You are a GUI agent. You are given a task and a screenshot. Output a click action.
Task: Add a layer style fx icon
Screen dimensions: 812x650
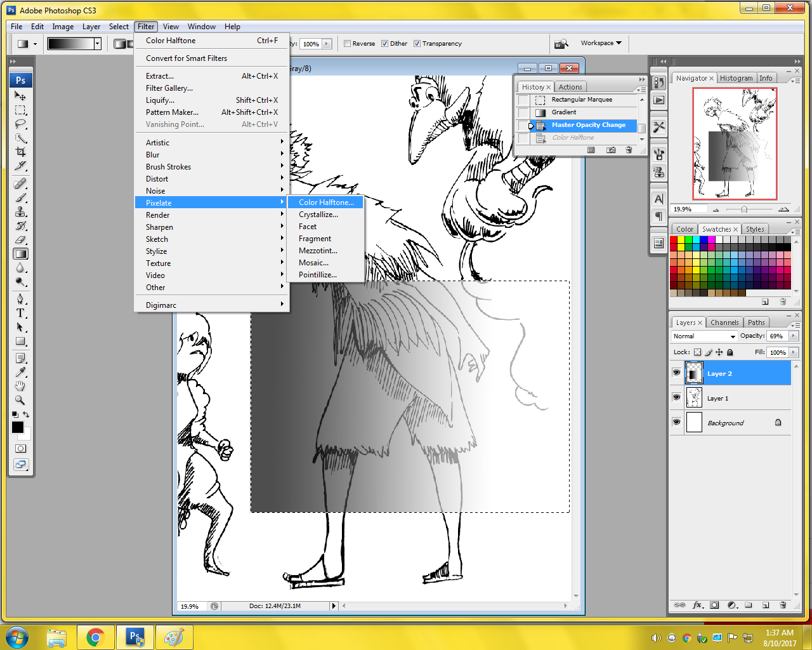(x=697, y=605)
